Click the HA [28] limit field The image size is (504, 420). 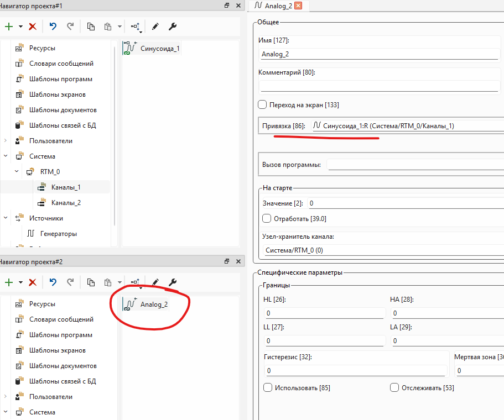pos(447,313)
